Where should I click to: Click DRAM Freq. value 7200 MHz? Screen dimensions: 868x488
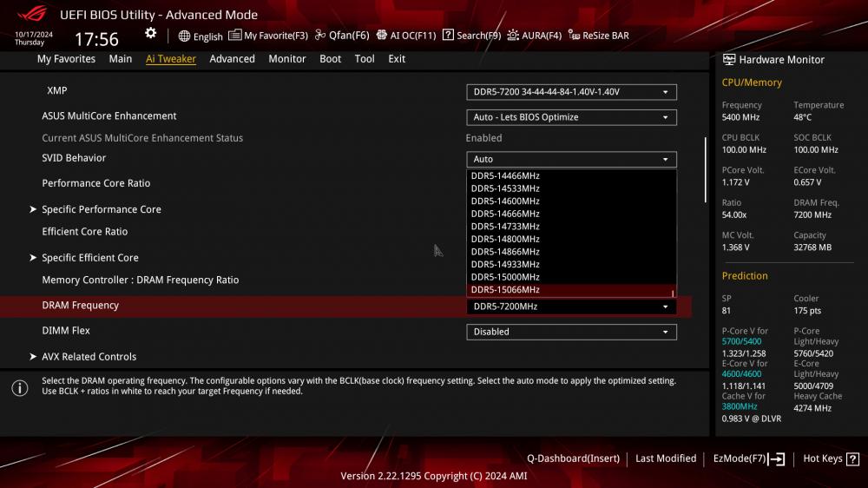(x=812, y=215)
